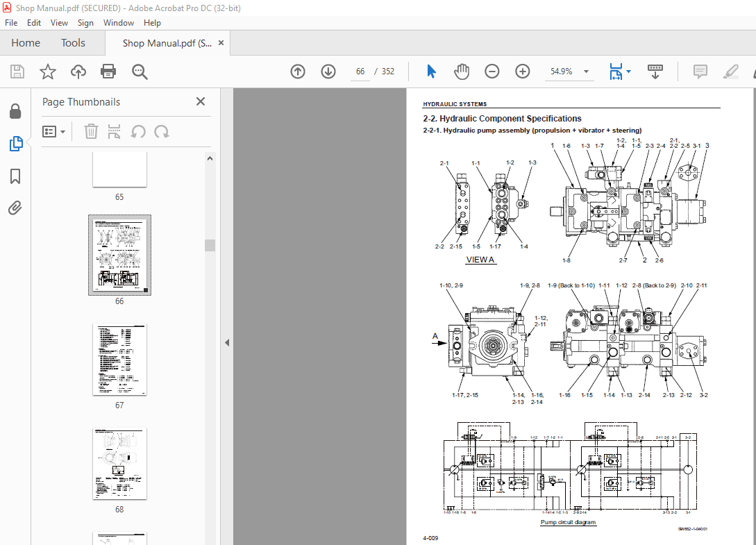This screenshot has width=756, height=545.
Task: Go to next page arrow
Action: [328, 72]
